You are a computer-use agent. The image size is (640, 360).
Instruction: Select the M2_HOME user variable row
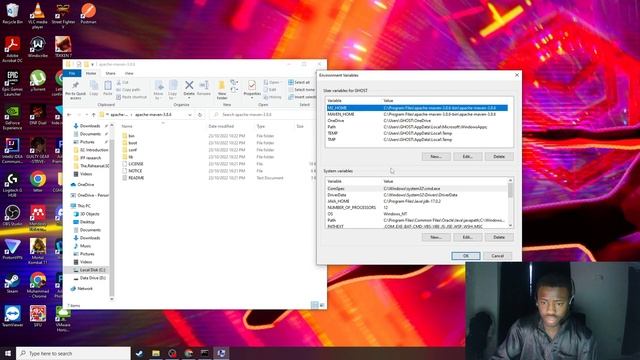[x=417, y=108]
